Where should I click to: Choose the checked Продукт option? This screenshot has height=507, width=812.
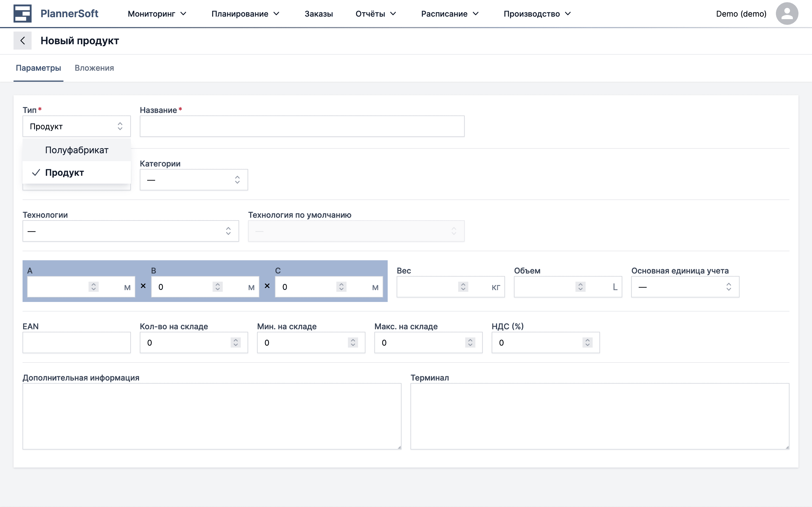64,173
